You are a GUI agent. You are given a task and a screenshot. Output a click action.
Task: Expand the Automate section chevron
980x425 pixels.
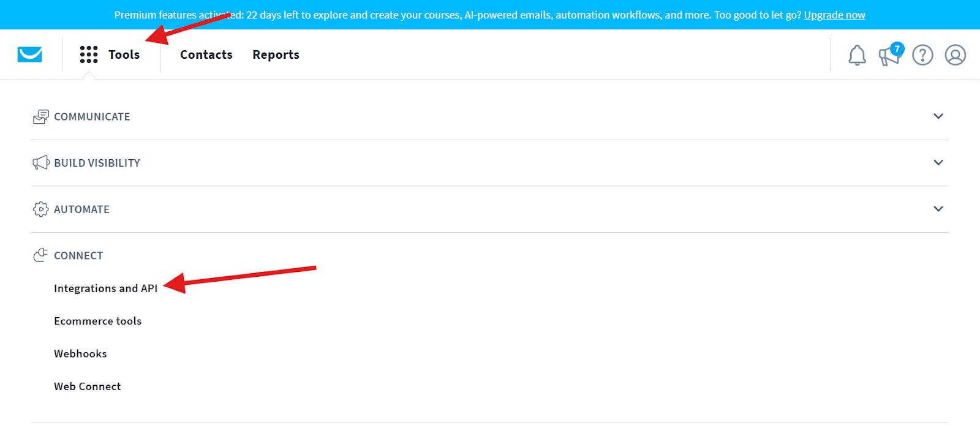coord(938,209)
